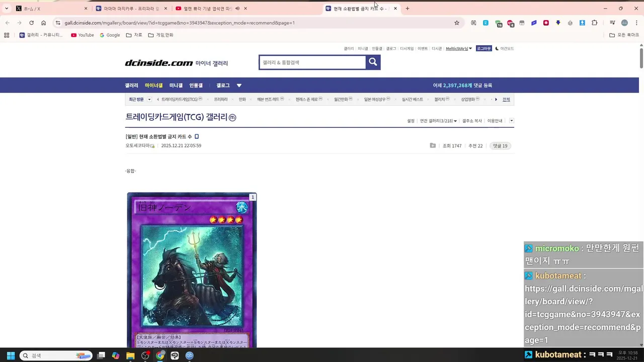The width and height of the screenshot is (644, 362).
Task: Open the media control music-note icon
Action: click(x=612, y=23)
